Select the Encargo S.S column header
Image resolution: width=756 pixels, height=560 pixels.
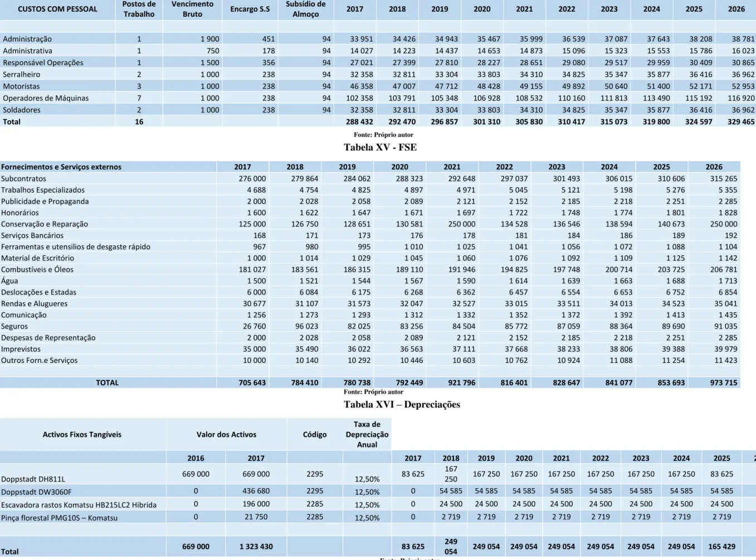pyautogui.click(x=250, y=9)
